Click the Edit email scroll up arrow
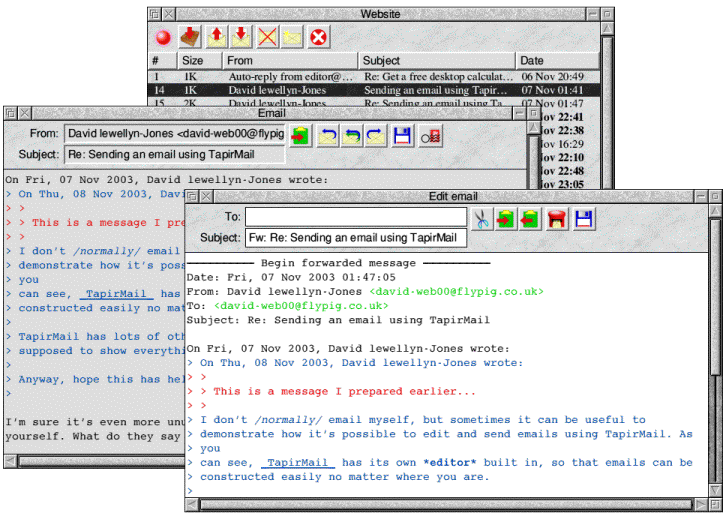The image size is (728, 524). (x=716, y=211)
